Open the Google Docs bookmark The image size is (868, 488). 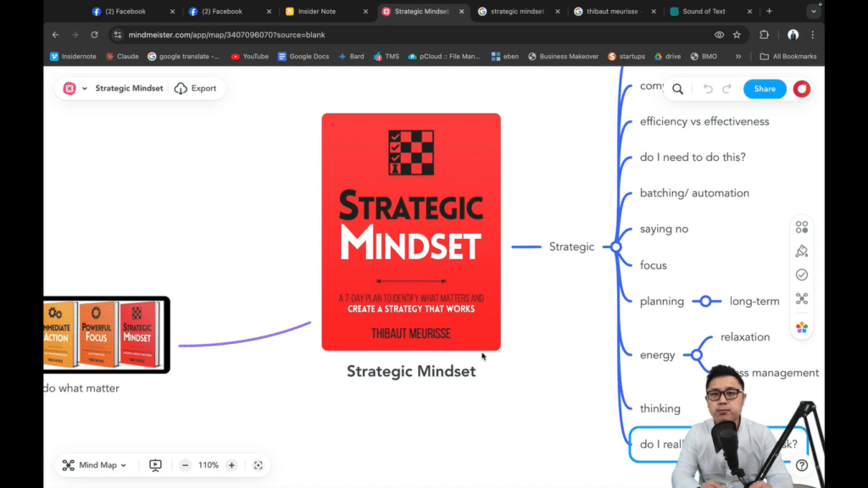click(x=303, y=57)
